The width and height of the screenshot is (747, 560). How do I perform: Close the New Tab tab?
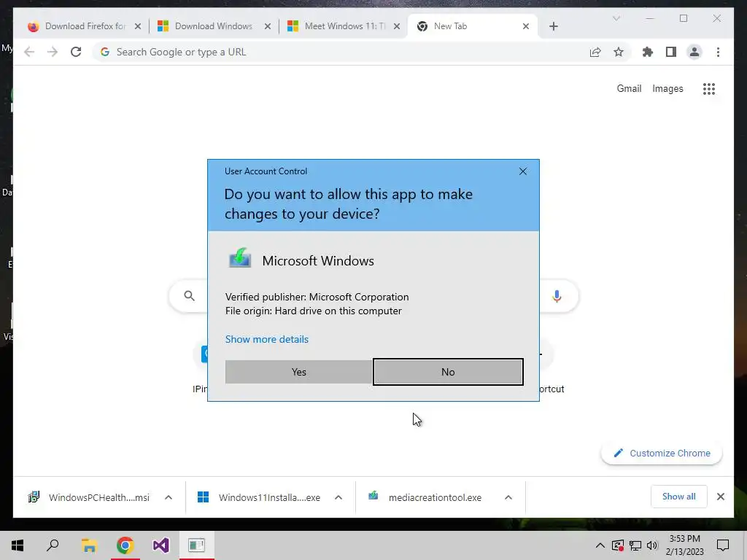[x=526, y=26]
